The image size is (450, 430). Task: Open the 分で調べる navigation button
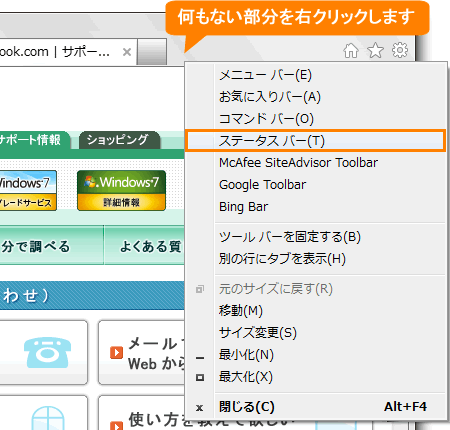[52, 245]
